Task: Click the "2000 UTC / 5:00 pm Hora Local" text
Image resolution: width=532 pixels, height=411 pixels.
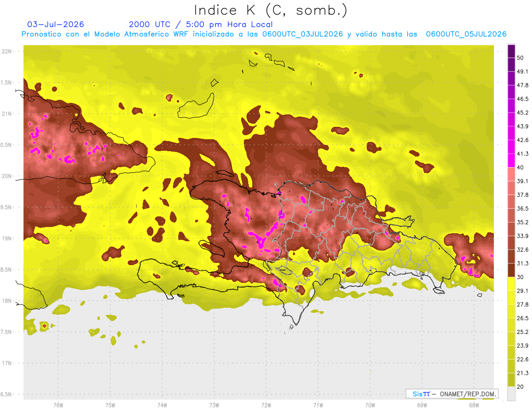Action: click(x=201, y=24)
